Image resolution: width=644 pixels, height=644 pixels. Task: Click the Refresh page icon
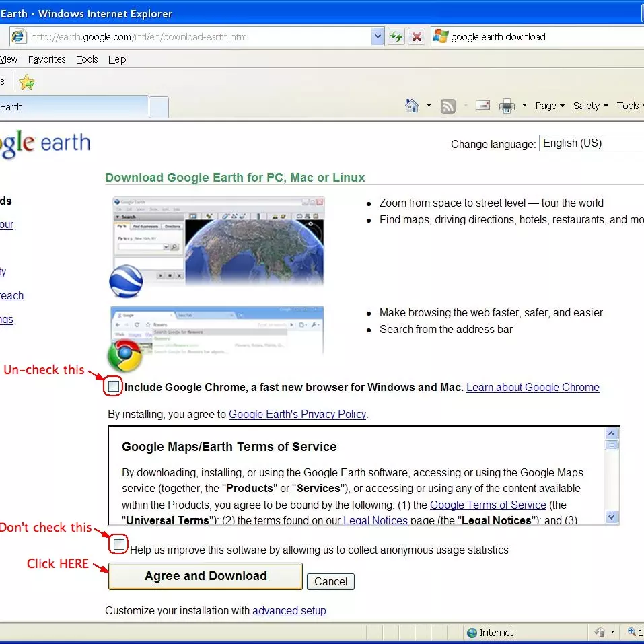point(396,37)
